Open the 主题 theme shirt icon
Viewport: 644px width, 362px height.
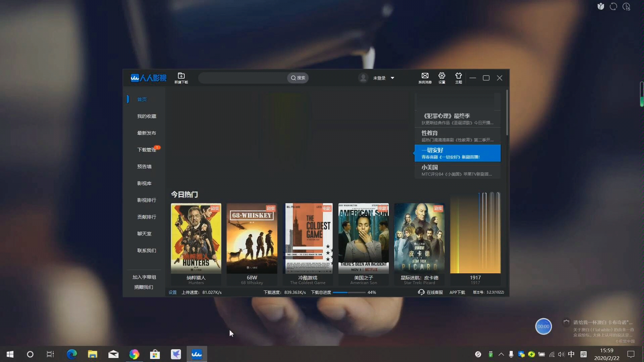pyautogui.click(x=458, y=78)
